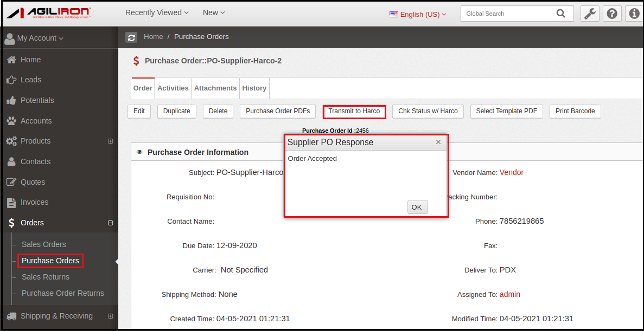The height and width of the screenshot is (331, 644).
Task: Expand the Products submenu plus icon
Action: click(111, 141)
